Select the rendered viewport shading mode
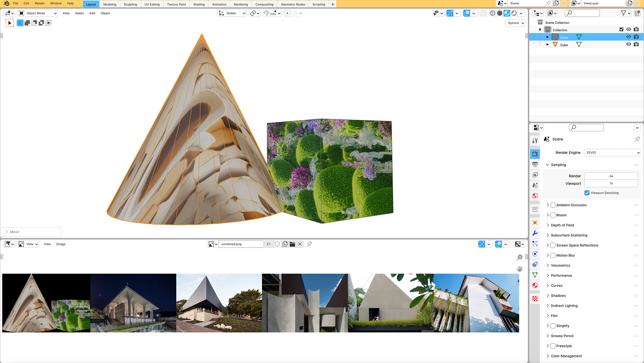The width and height of the screenshot is (644, 363). point(514,13)
